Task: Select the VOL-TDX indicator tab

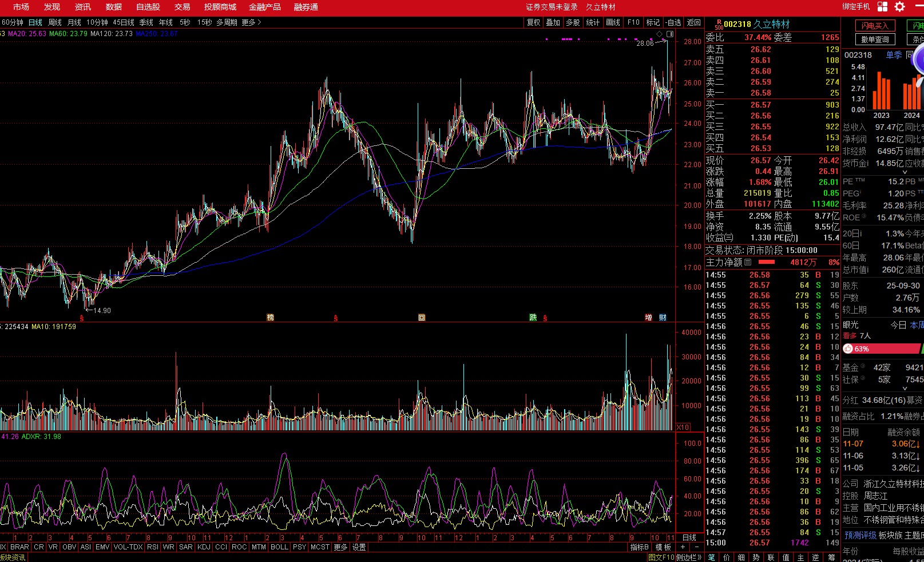Action: [x=128, y=547]
